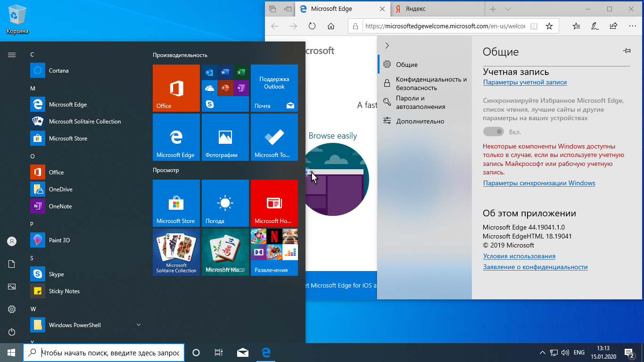This screenshot has width=644, height=362.
Task: Click the Edge refresh button
Action: tap(312, 26)
